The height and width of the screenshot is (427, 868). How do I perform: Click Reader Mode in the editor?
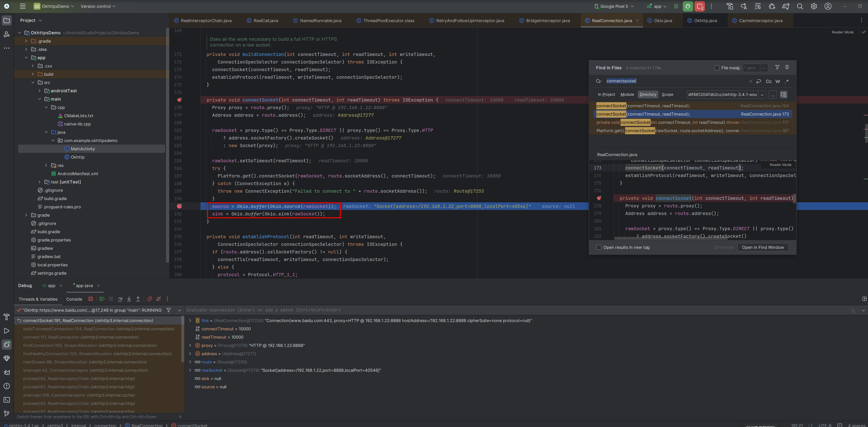(842, 32)
